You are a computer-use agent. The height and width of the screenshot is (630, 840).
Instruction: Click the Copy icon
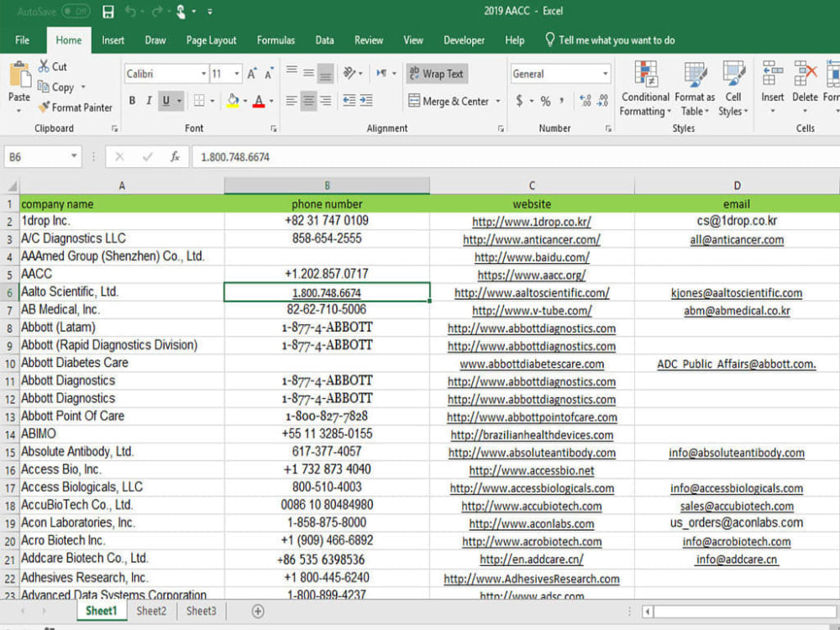[x=44, y=87]
